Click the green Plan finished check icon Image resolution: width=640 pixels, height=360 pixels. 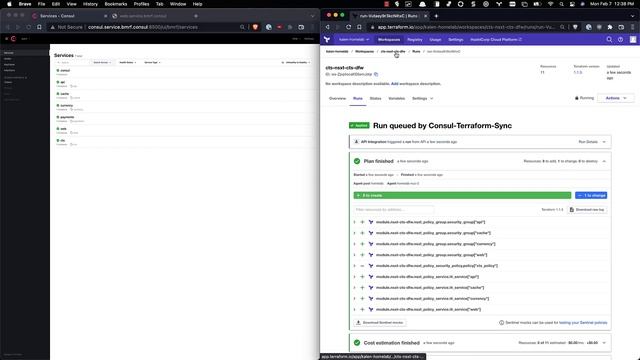357,161
